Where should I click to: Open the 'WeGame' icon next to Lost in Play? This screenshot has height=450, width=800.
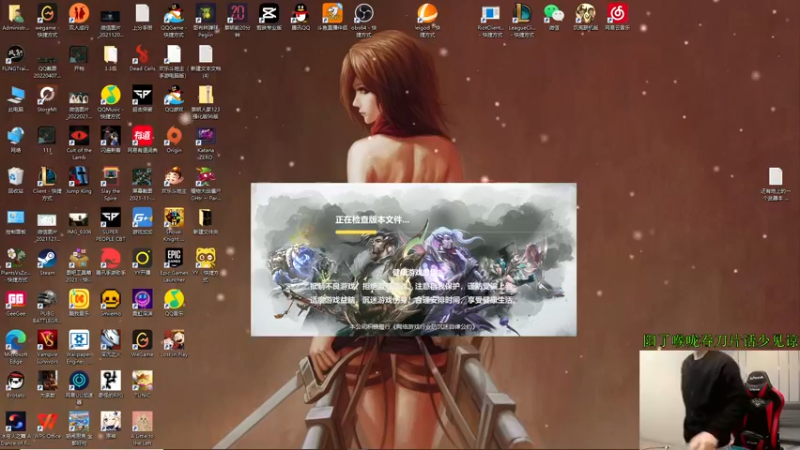[142, 340]
